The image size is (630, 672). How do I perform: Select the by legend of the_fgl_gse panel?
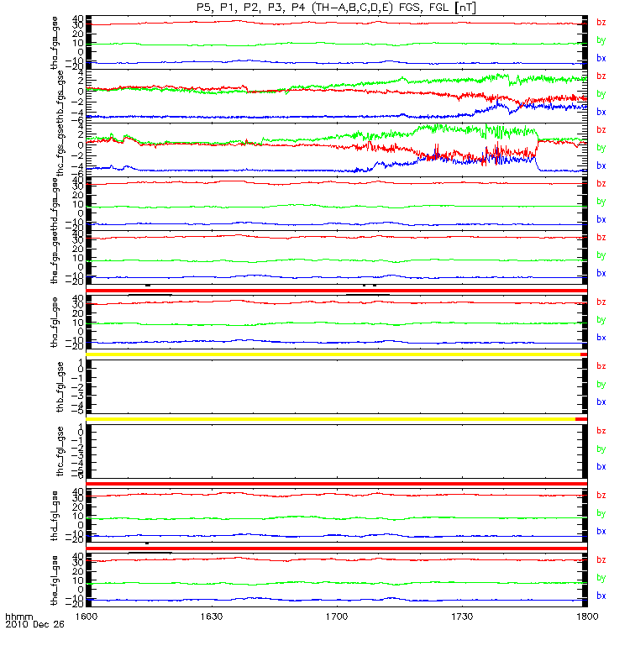coord(601,578)
